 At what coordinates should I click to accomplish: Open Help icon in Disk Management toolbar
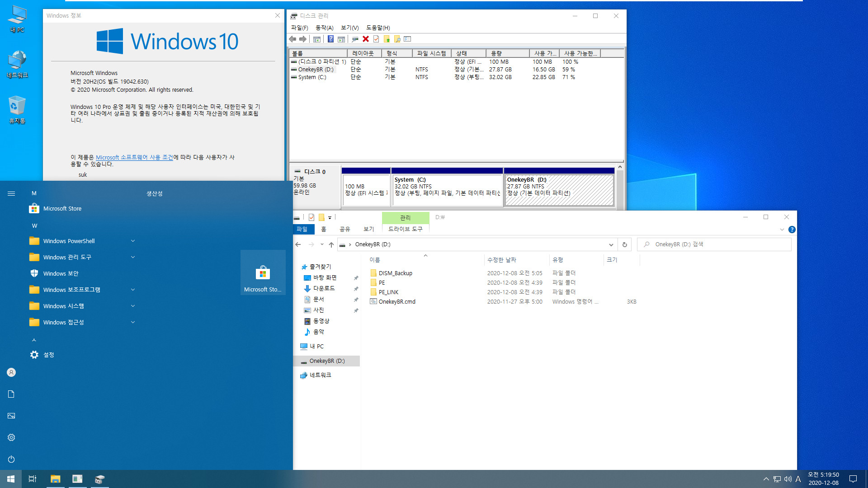(x=331, y=39)
